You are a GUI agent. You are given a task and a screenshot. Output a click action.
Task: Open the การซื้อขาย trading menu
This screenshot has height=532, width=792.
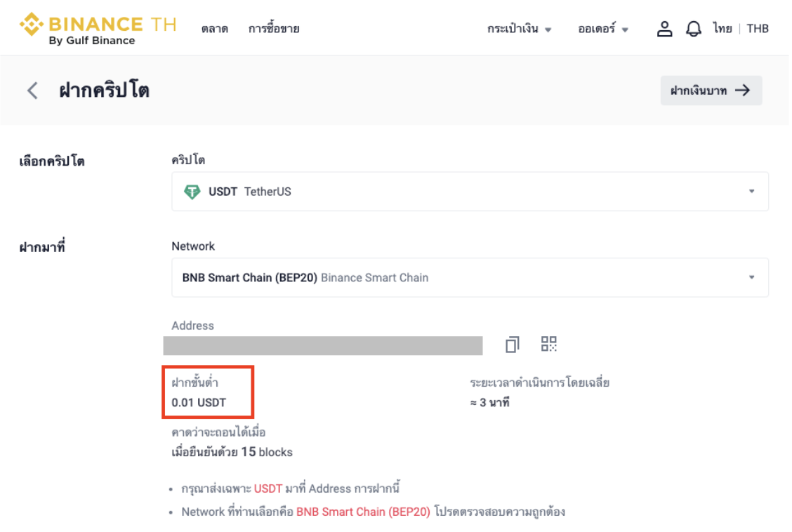[274, 29]
